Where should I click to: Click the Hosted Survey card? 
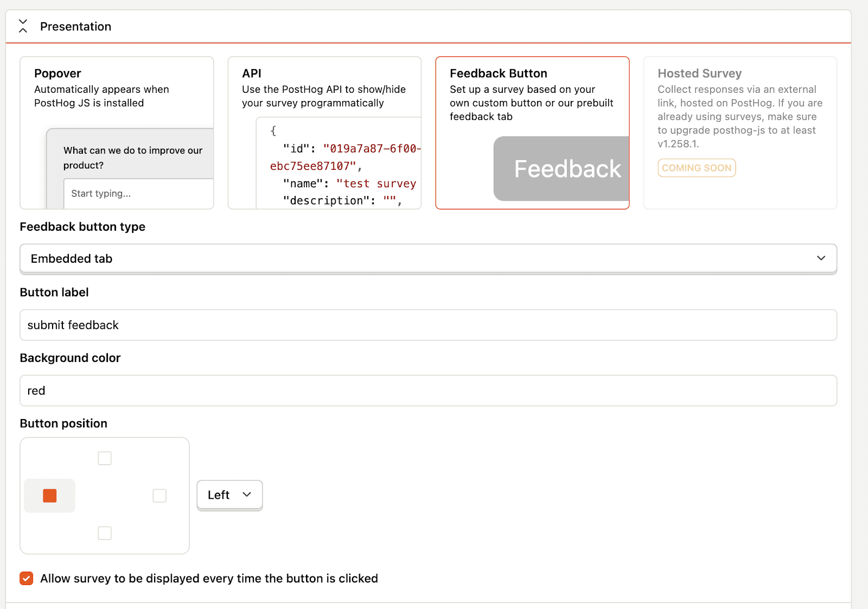tap(740, 133)
